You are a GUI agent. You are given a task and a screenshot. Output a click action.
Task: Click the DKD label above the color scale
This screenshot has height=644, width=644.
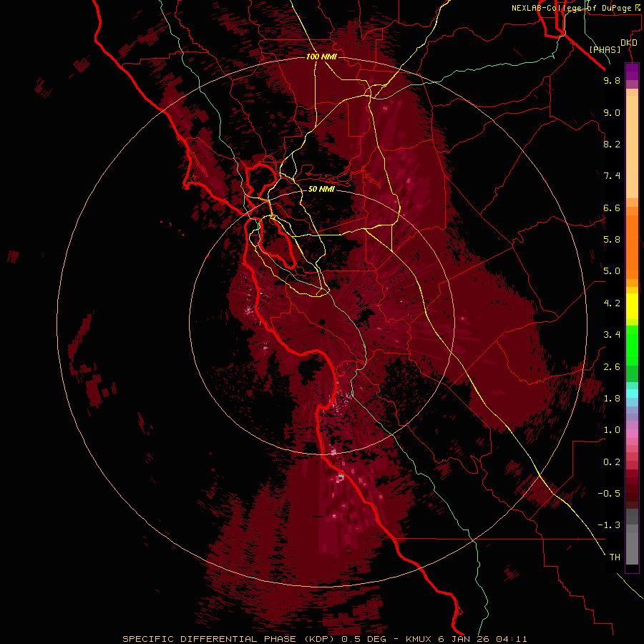629,43
